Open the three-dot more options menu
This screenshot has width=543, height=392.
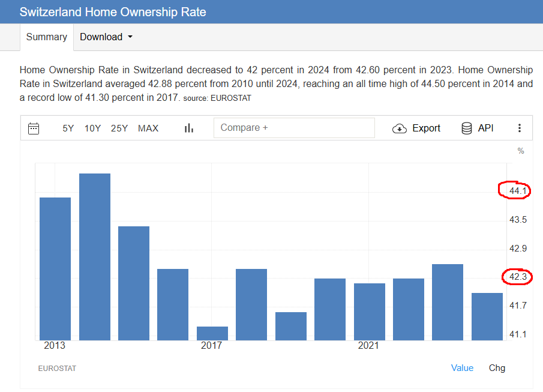tap(519, 128)
